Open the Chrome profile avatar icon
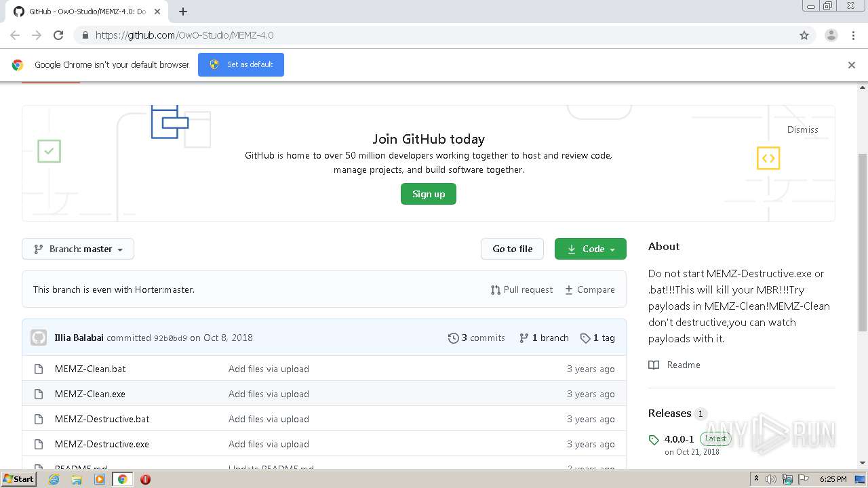 pyautogui.click(x=831, y=35)
